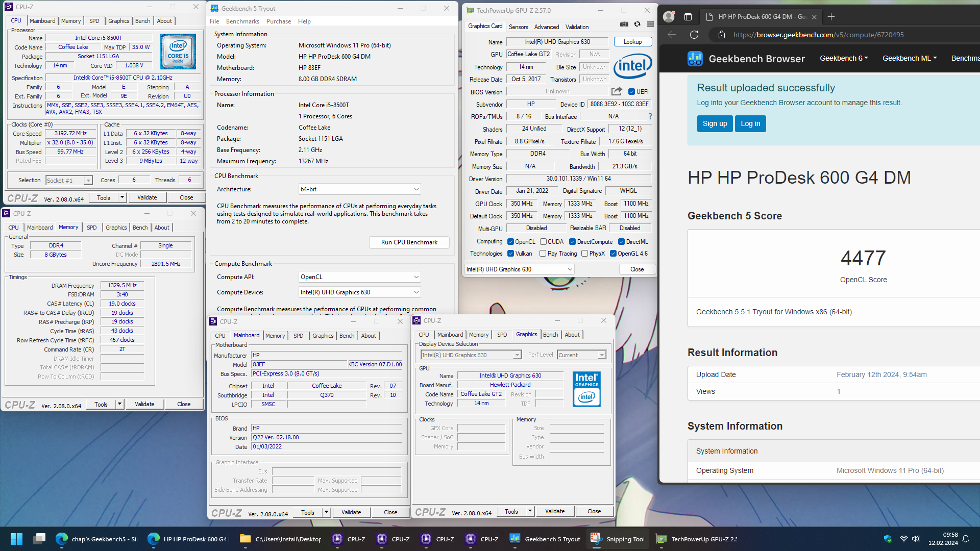Click Sign up button on Geekbench page

pos(715,123)
